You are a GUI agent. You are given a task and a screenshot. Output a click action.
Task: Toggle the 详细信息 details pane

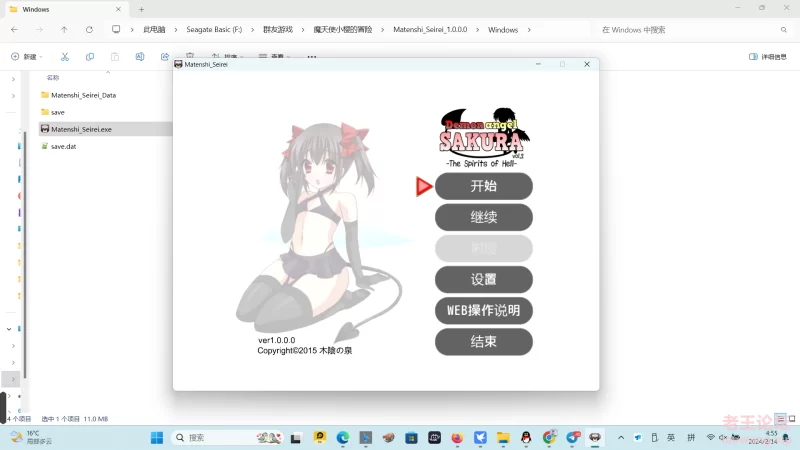pos(767,57)
